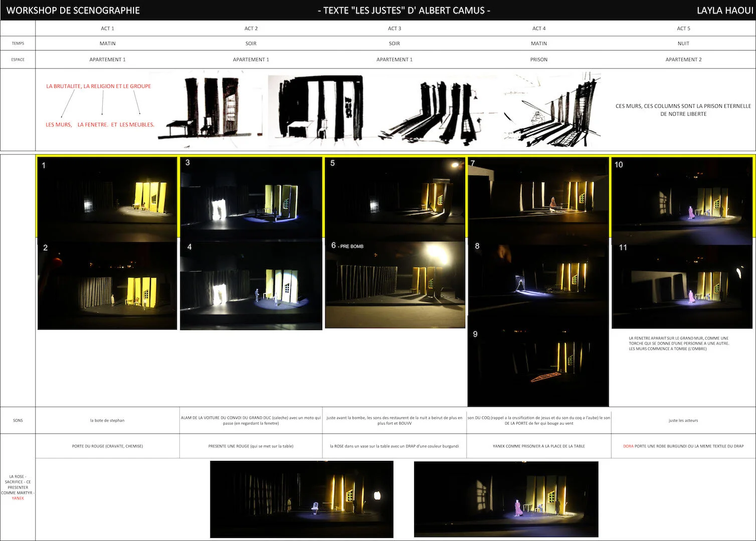This screenshot has height=541, width=756.
Task: Open model photo number 10
Action: pyautogui.click(x=683, y=200)
